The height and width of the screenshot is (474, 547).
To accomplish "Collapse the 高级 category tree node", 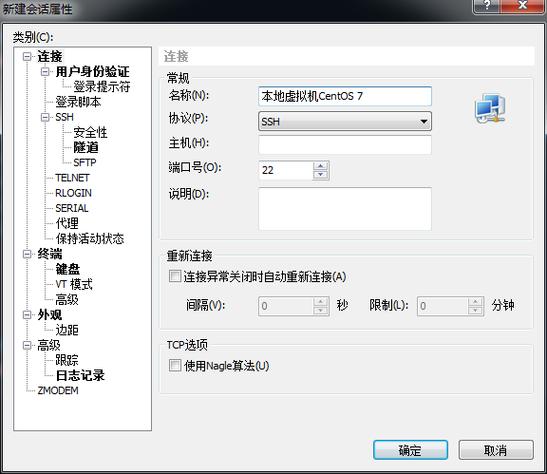I will pyautogui.click(x=27, y=345).
